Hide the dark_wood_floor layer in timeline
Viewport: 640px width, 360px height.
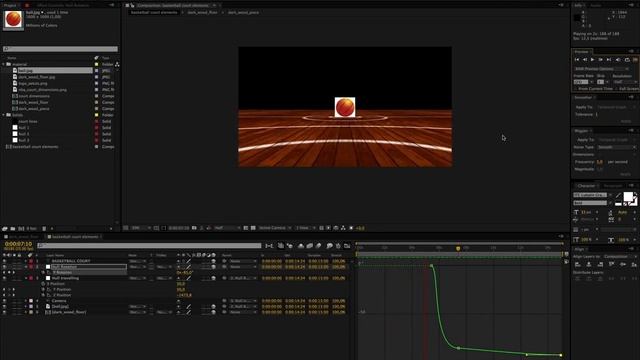click(4, 312)
